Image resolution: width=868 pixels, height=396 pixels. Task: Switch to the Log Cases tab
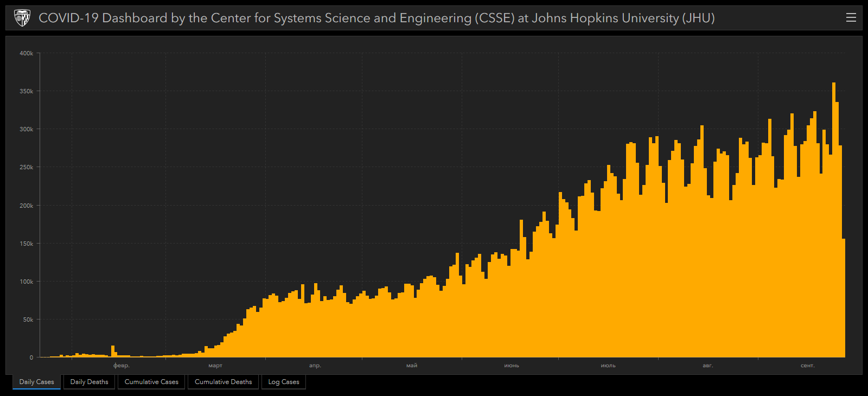284,382
